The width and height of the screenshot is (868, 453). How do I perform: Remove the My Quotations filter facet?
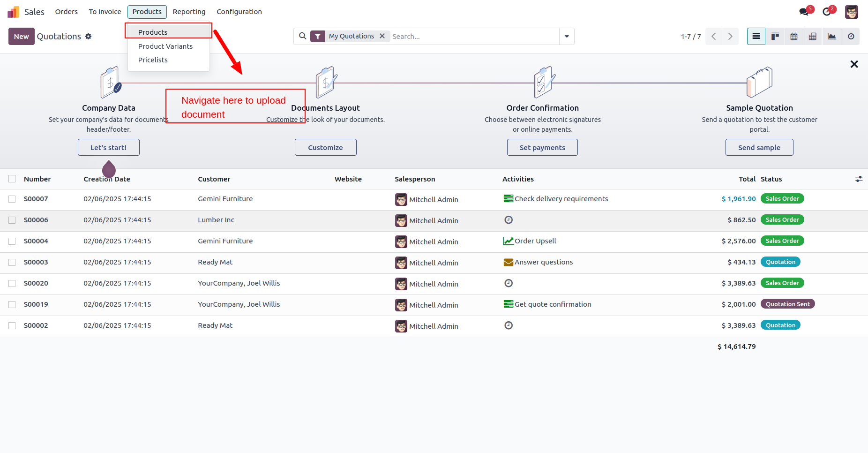(x=382, y=36)
